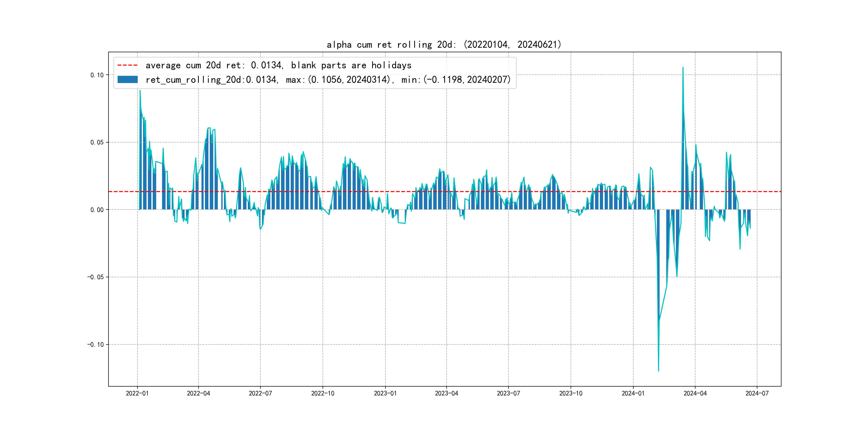Viewport: 868px width, 434px height.
Task: Click the lowest trough point in February 2024
Action: click(659, 371)
